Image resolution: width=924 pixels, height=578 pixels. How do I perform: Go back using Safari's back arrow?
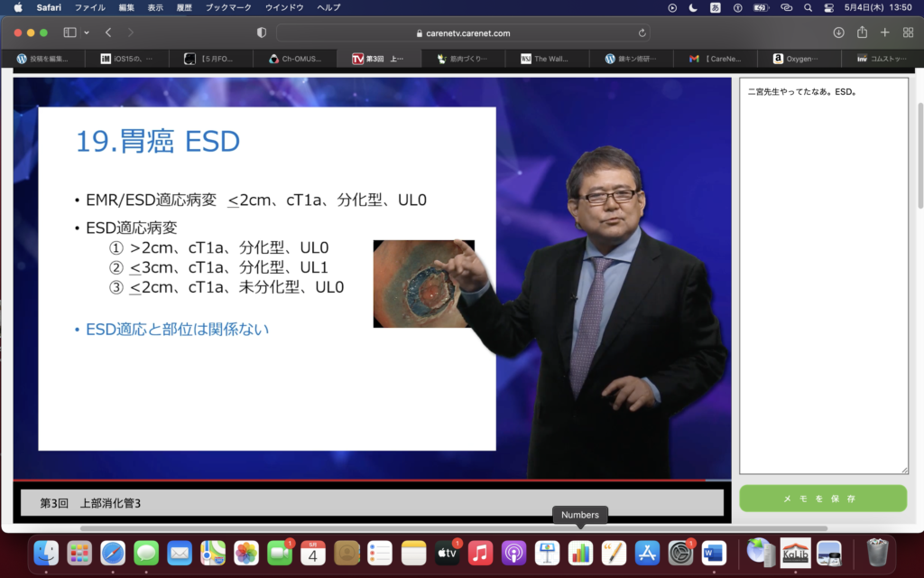tap(107, 33)
